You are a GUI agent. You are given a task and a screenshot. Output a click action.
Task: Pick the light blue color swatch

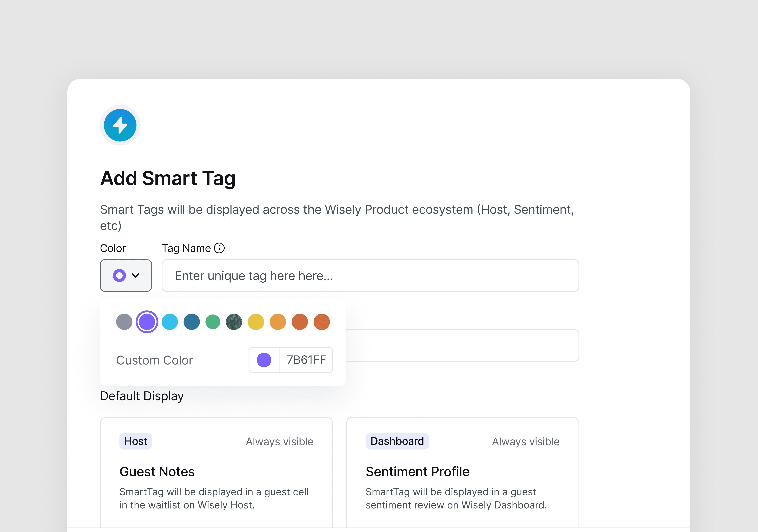[170, 322]
